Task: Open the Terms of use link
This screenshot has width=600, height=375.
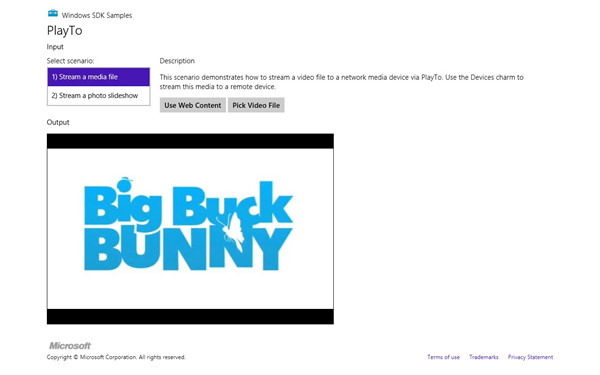Action: [443, 357]
